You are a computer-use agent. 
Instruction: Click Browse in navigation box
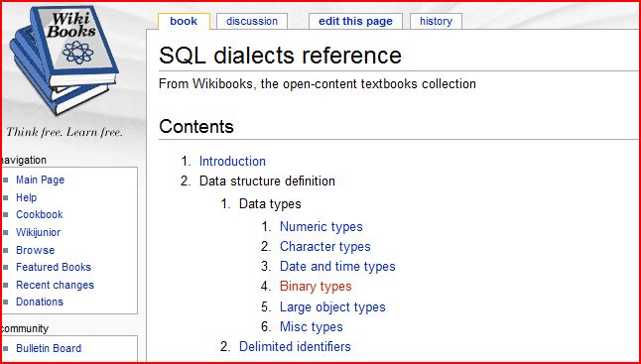point(35,250)
